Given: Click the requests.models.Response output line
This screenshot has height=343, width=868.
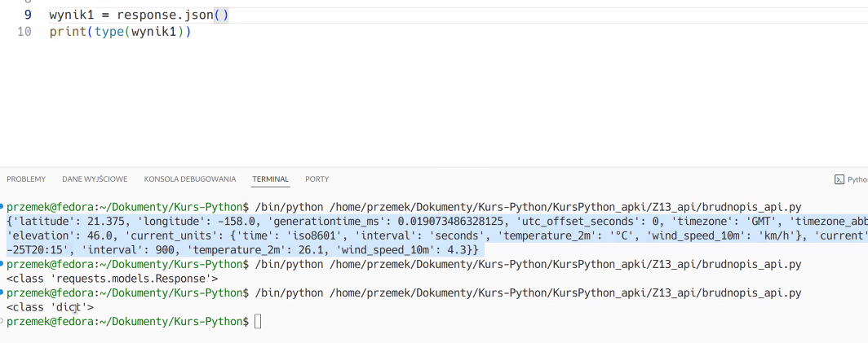Looking at the screenshot, I should pos(113,279).
